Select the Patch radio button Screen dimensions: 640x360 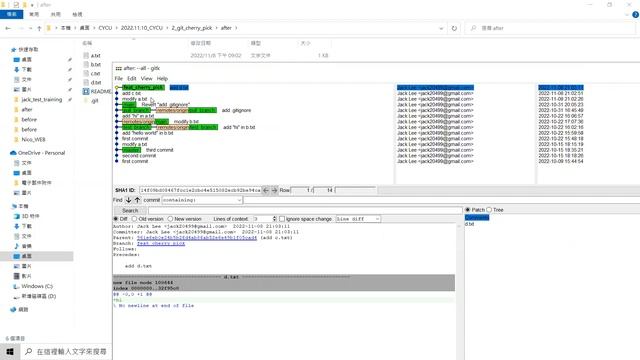(468, 210)
